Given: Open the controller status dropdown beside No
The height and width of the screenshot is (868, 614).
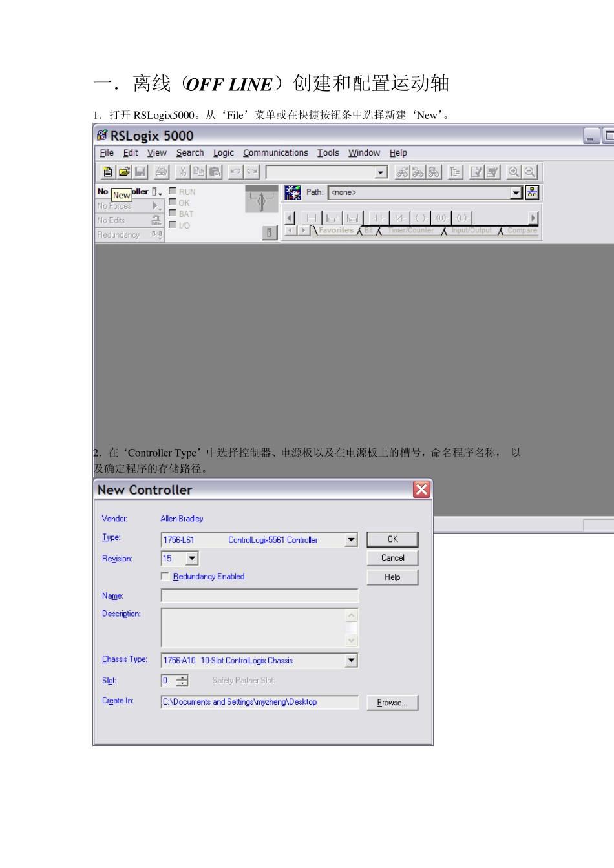Looking at the screenshot, I should pyautogui.click(x=156, y=192).
